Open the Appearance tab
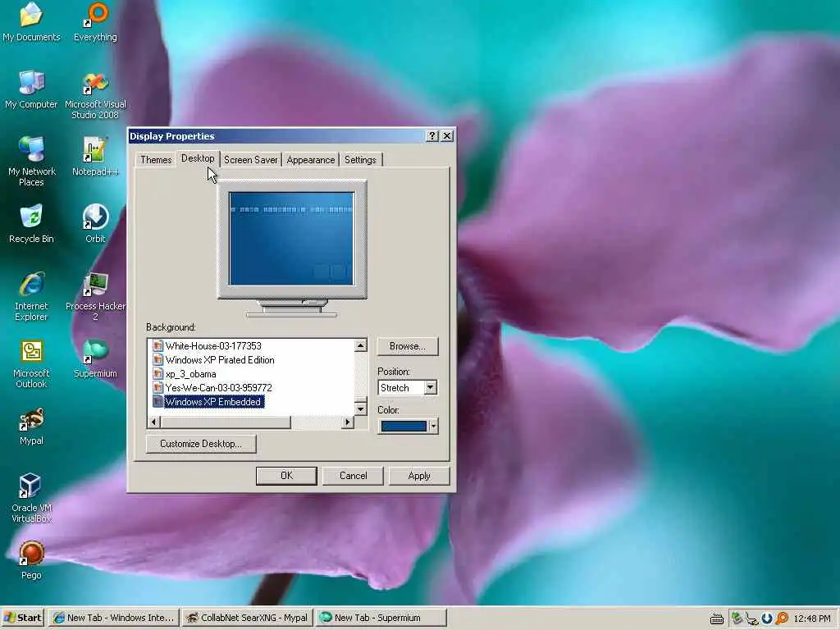The image size is (840, 630). 311,160
